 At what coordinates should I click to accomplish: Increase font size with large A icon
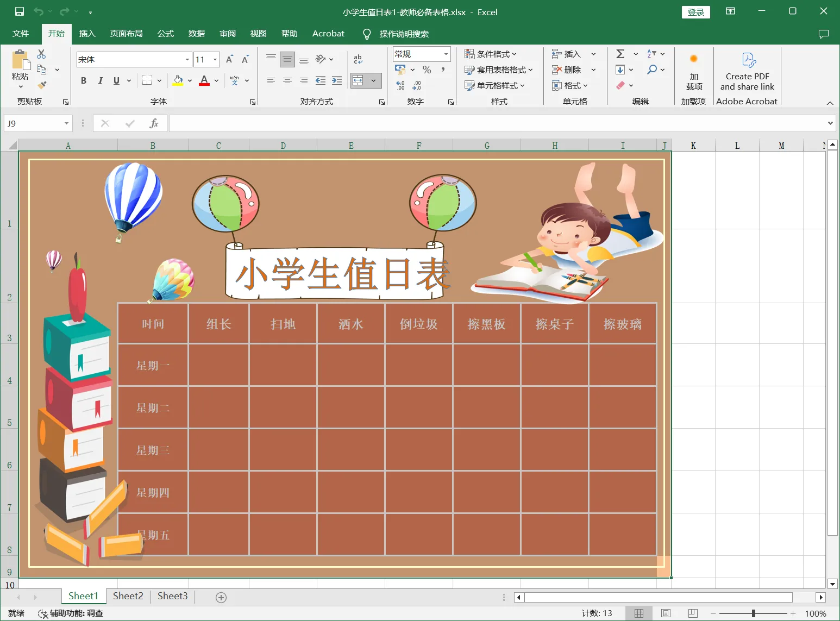pyautogui.click(x=229, y=59)
